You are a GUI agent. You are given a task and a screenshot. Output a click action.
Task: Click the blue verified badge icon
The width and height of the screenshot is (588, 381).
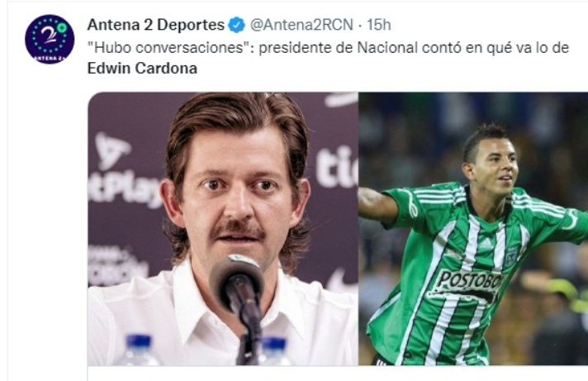coord(237,25)
